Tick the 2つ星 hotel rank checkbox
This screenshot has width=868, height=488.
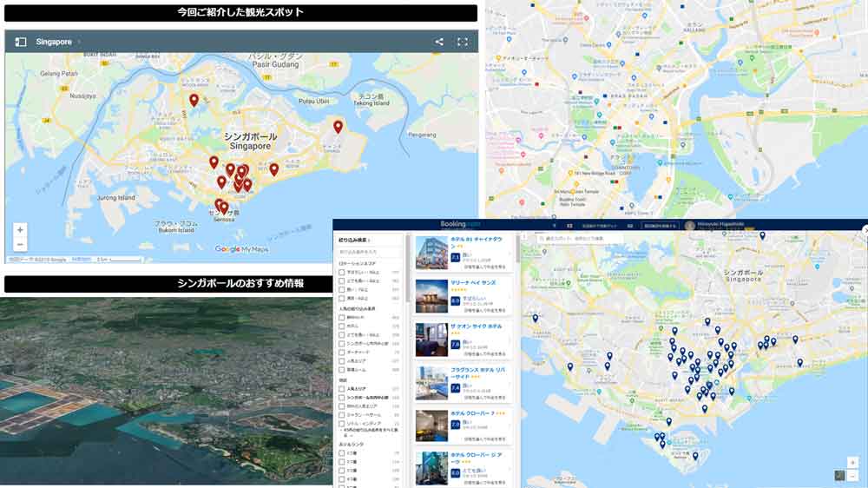point(341,462)
